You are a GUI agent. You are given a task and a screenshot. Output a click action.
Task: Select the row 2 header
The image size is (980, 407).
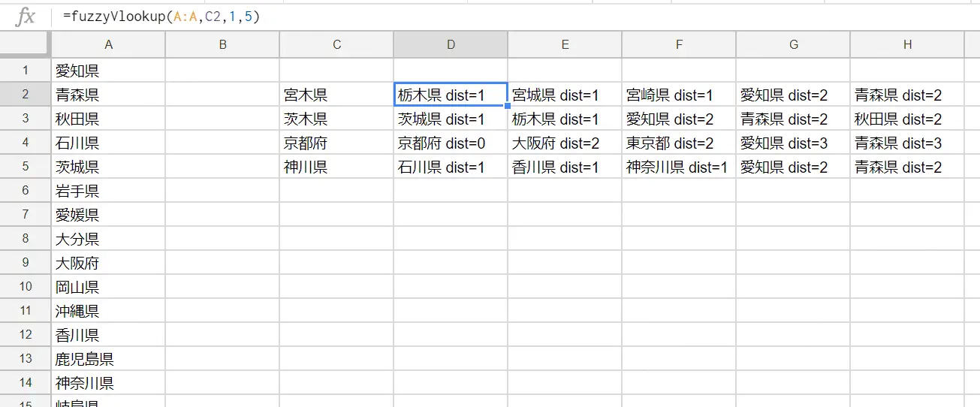tap(26, 95)
